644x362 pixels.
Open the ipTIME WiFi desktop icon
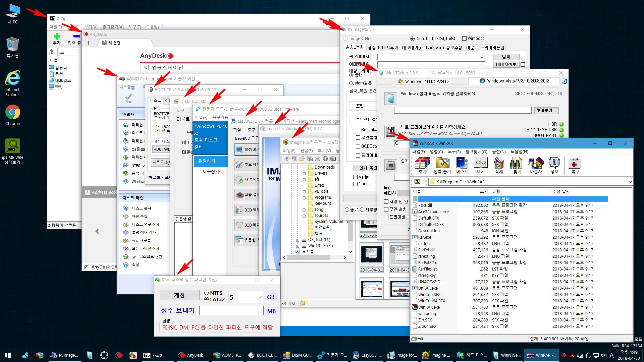point(13,151)
